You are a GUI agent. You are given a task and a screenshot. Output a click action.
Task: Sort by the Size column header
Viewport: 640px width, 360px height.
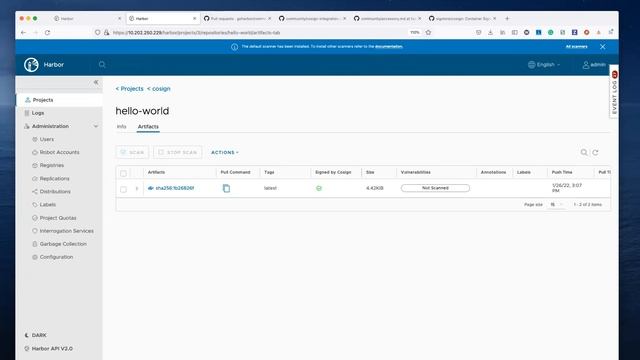coord(370,172)
